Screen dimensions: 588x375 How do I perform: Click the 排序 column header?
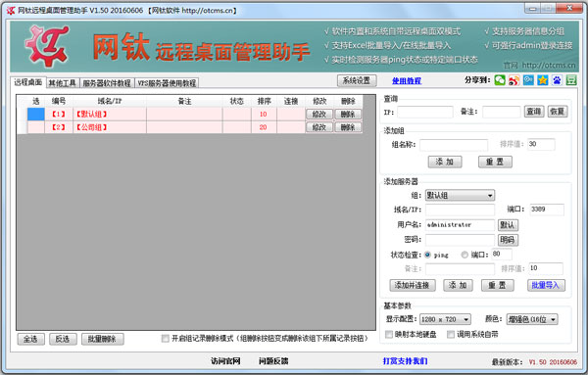(264, 101)
